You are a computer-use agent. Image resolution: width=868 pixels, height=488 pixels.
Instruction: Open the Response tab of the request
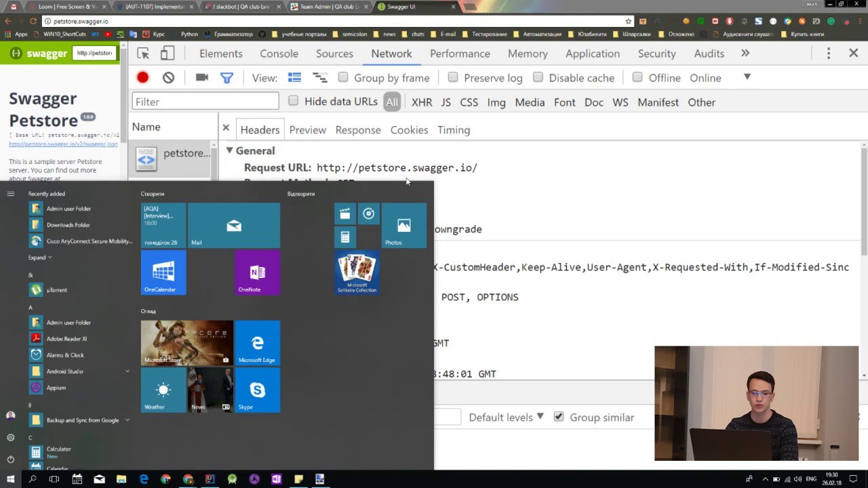coord(358,129)
